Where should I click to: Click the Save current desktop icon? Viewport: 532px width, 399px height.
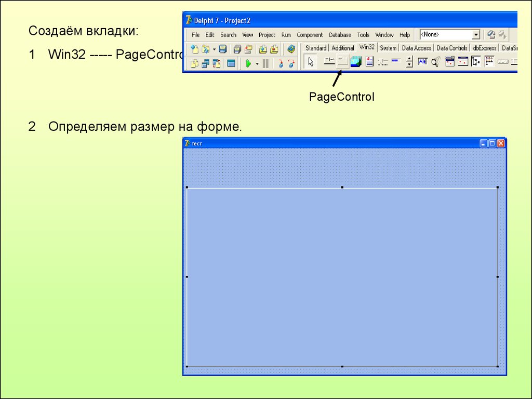tap(491, 34)
